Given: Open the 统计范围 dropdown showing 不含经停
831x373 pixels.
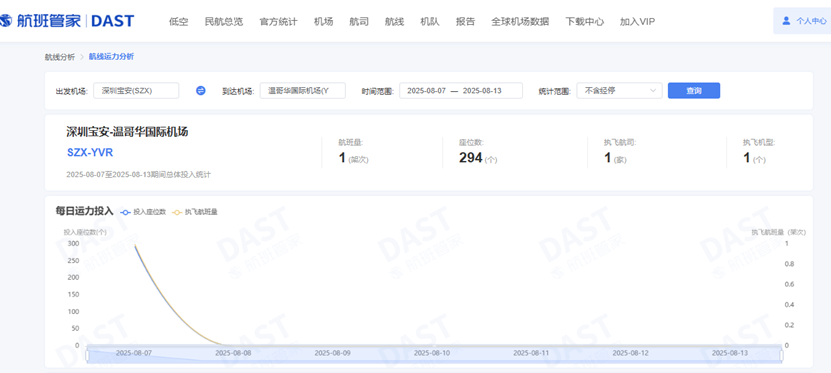Looking at the screenshot, I should [620, 91].
